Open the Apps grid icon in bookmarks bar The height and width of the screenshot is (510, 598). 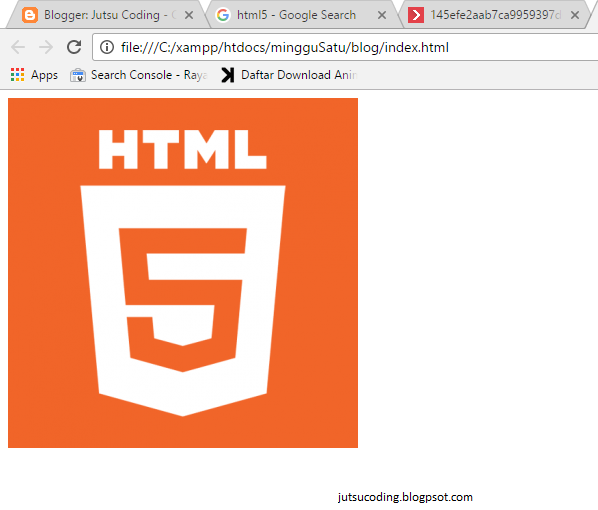[18, 75]
